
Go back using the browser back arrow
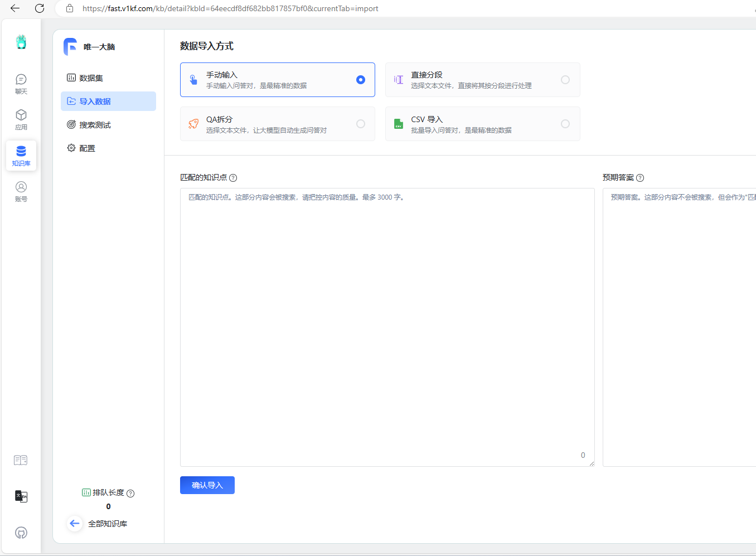point(15,8)
